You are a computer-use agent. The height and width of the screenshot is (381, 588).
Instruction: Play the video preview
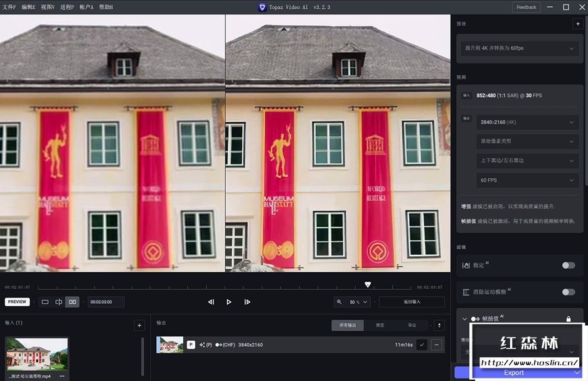tap(229, 302)
